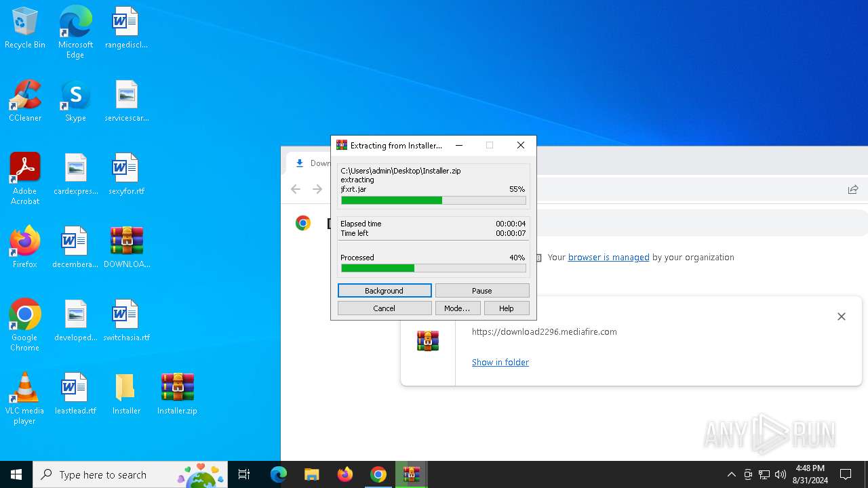Select the developed... image file icon
Viewport: 868px width, 488px height.
tap(75, 321)
